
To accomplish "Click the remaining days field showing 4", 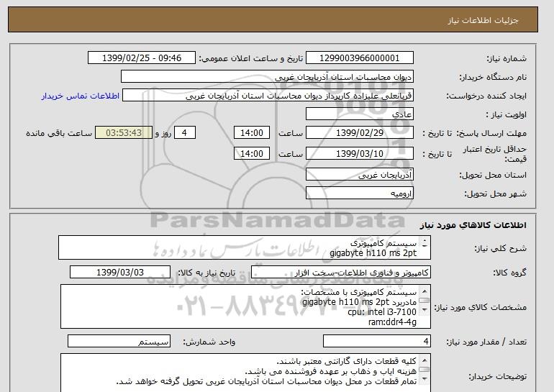I will pos(184,133).
